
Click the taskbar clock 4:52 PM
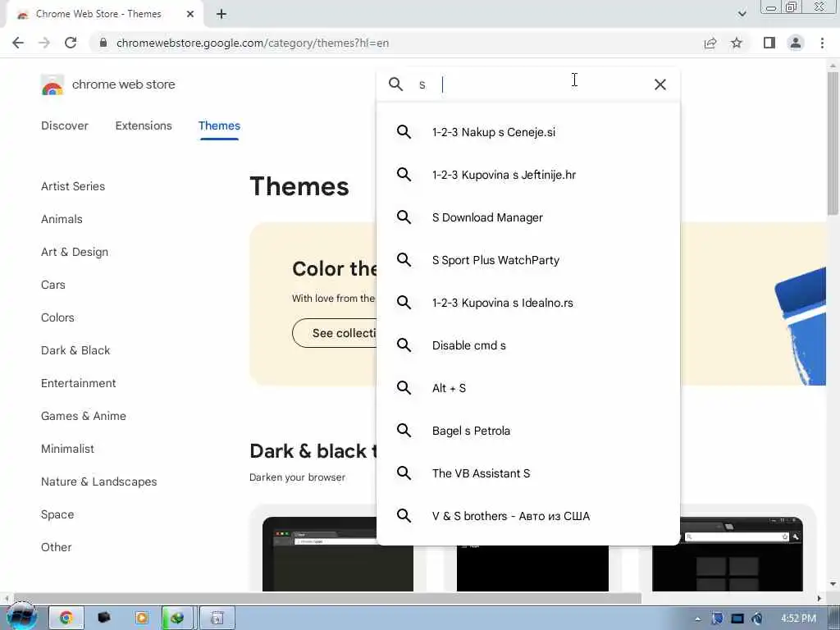coord(798,619)
